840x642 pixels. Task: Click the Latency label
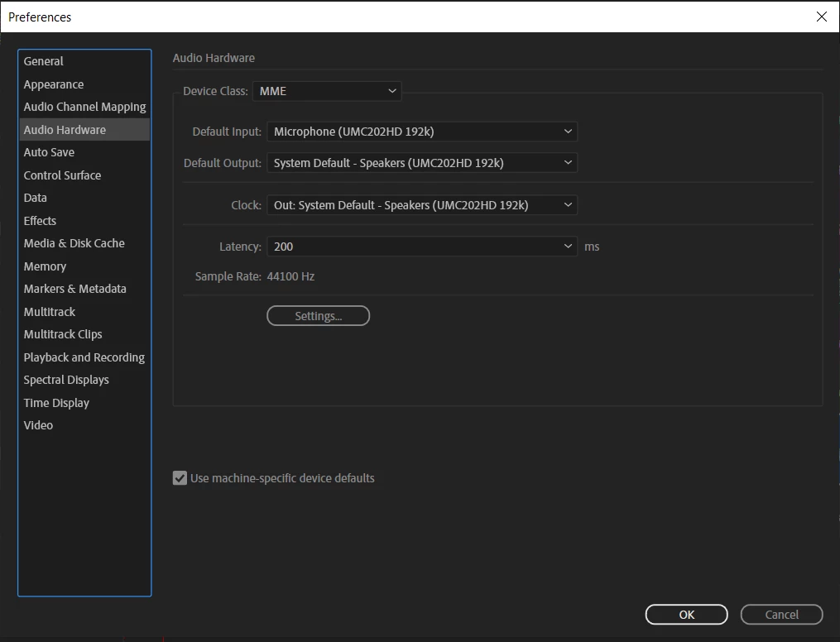click(240, 247)
